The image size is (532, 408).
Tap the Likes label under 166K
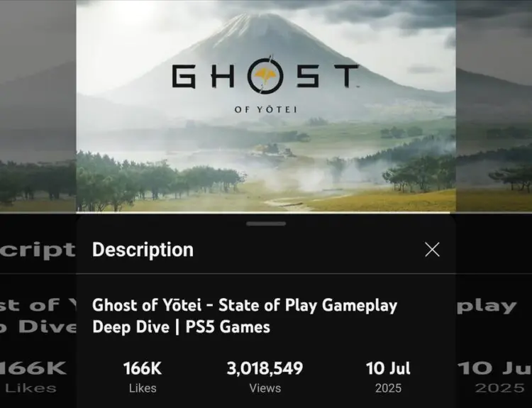[x=143, y=388]
